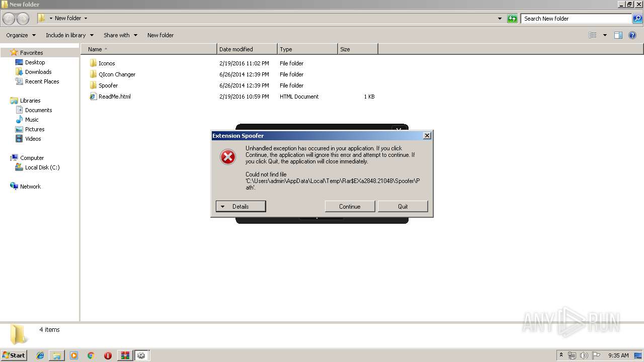
Task: Open Windows Explorer taskbar icon
Action: [x=57, y=355]
